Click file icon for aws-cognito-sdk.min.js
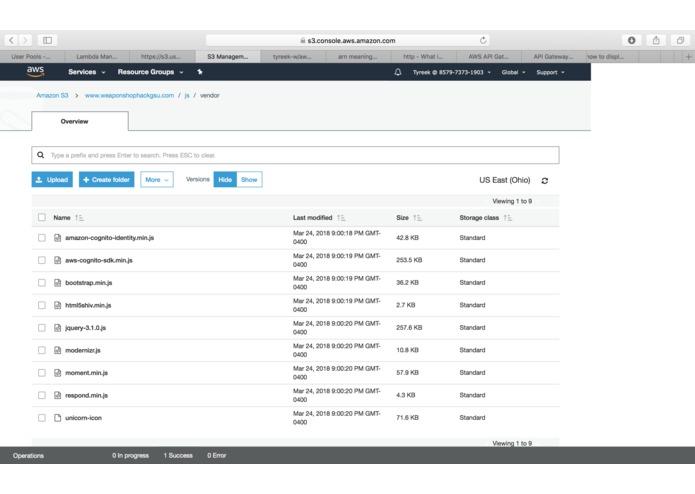This screenshot has width=695, height=494. click(58, 260)
